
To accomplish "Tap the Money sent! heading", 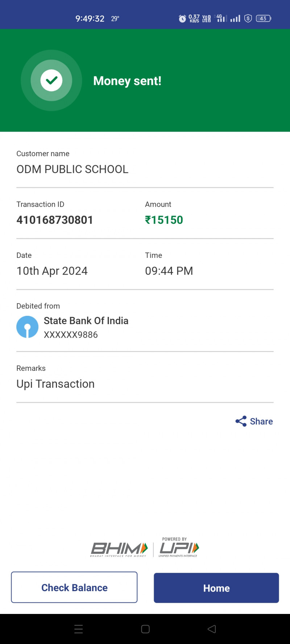I will click(x=127, y=81).
